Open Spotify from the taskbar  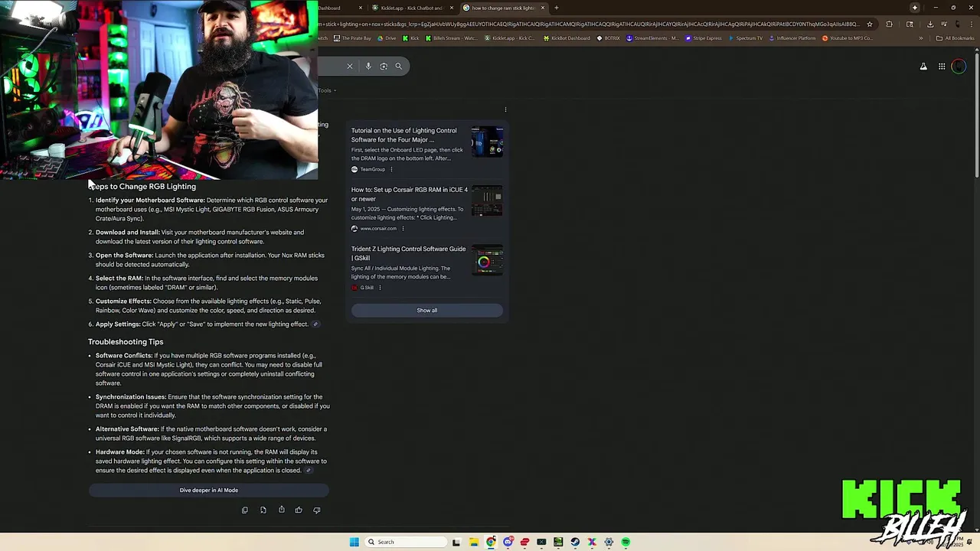626,542
